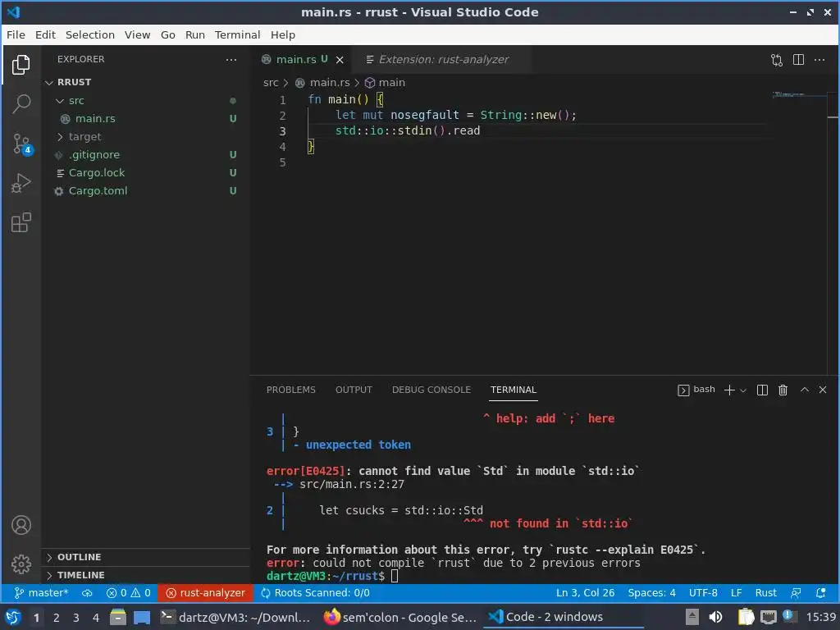Screen dimensions: 840x630
Task: Change end of line sequence LF
Action: (737, 593)
